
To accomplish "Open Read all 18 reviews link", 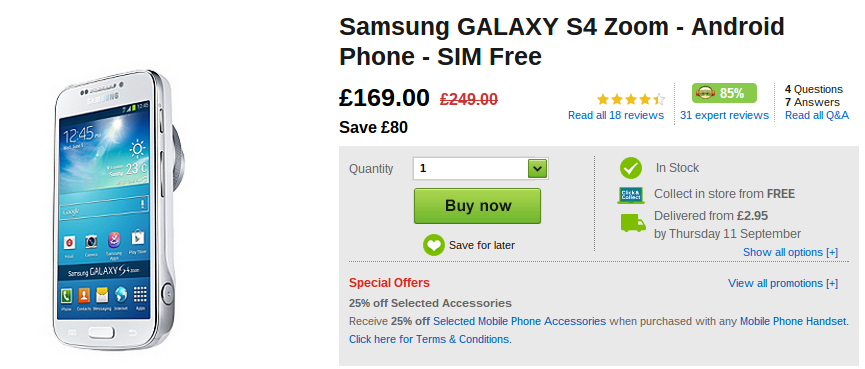I will [616, 115].
